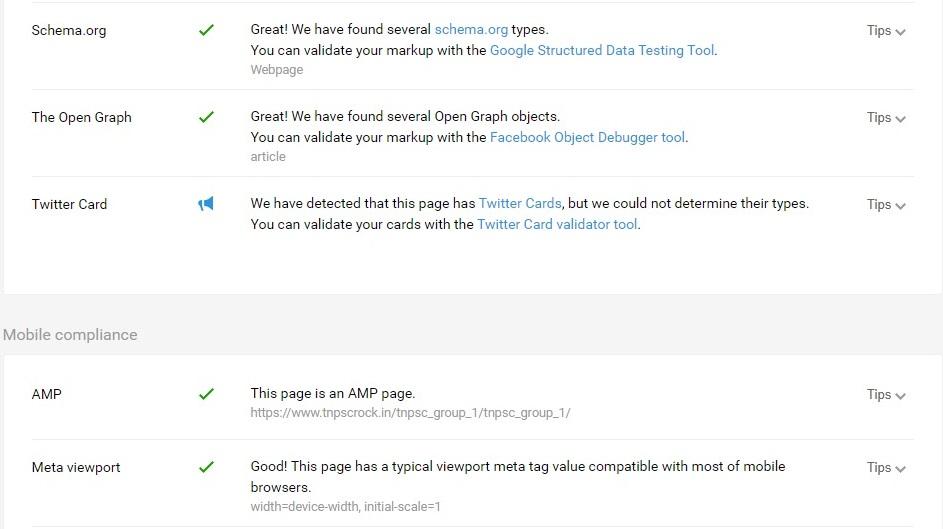The width and height of the screenshot is (943, 529).
Task: Open Google Structured Data Testing Tool link
Action: click(x=602, y=50)
